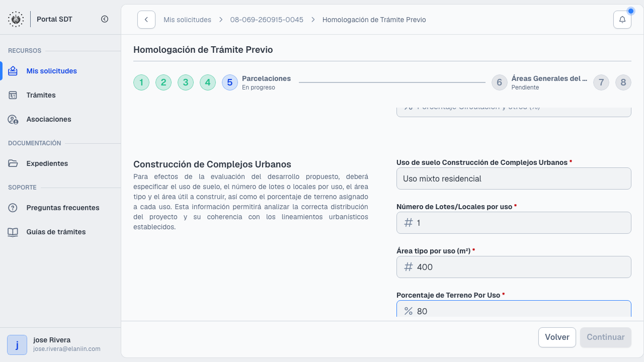Click the Preguntas frecuentes question mark icon
Image resolution: width=644 pixels, height=362 pixels.
(13, 208)
